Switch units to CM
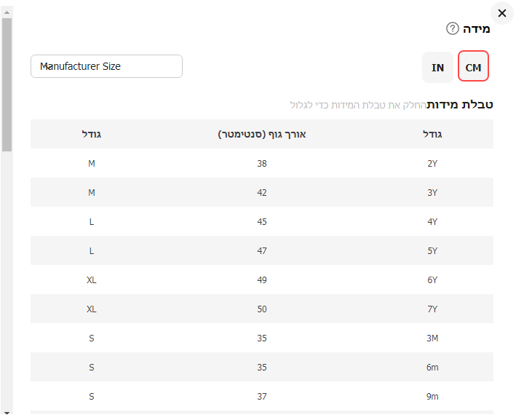The image size is (516, 420). pos(473,67)
